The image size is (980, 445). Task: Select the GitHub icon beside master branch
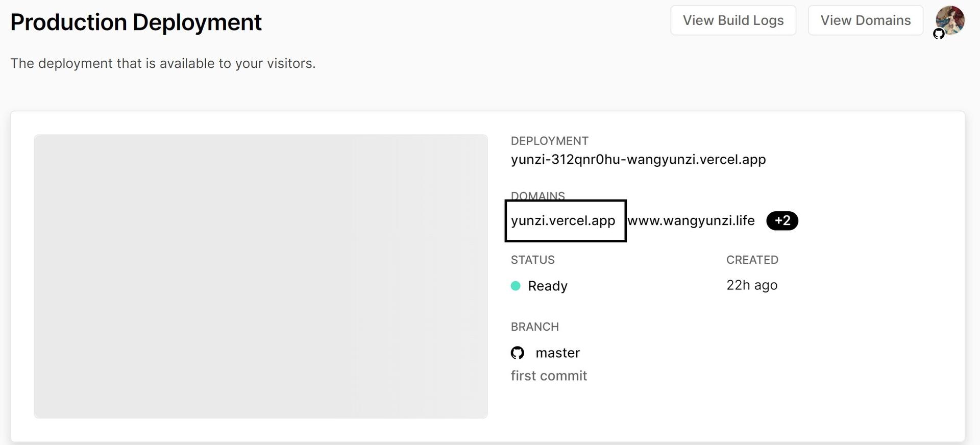coord(518,353)
